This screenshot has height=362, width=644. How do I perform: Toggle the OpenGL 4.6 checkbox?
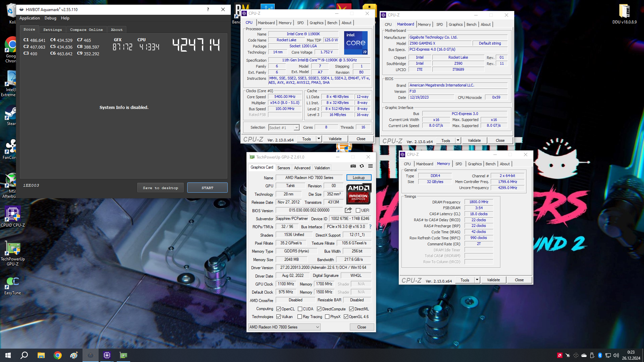(346, 317)
